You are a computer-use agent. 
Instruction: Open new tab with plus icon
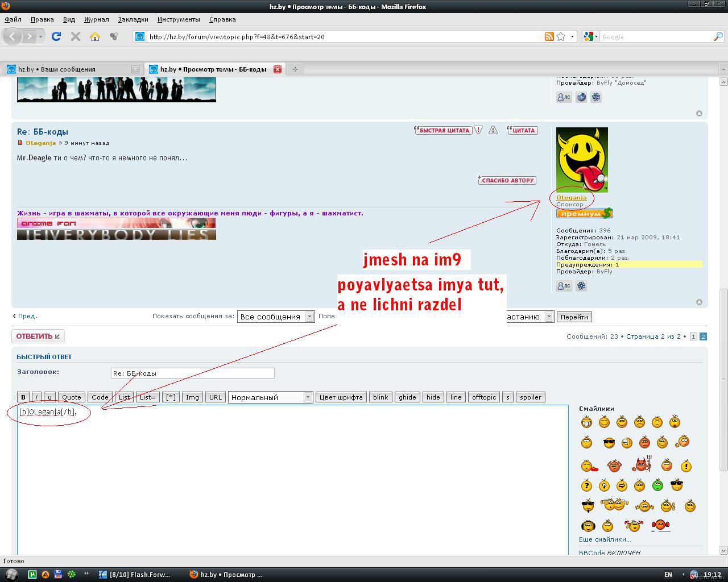[295, 69]
